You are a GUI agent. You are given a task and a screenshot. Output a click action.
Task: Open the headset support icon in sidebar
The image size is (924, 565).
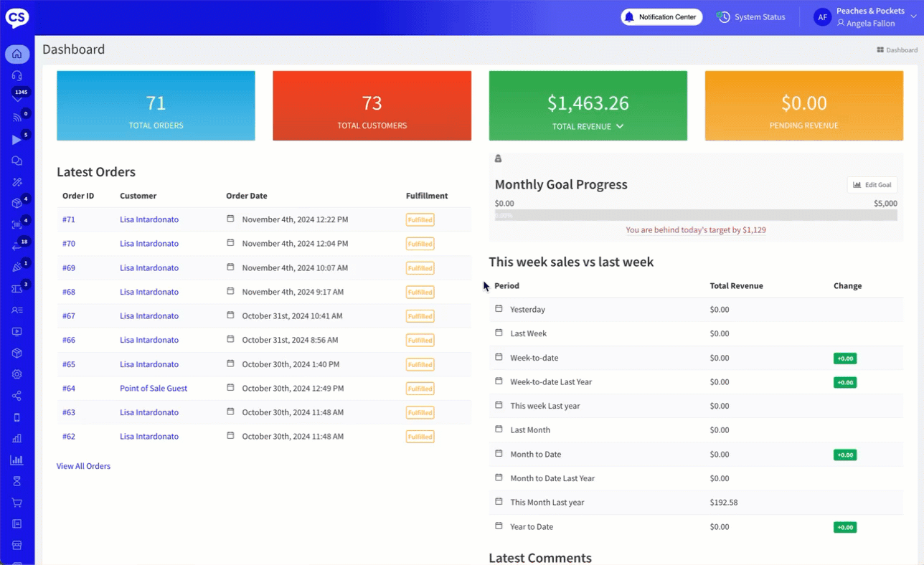coord(17,75)
